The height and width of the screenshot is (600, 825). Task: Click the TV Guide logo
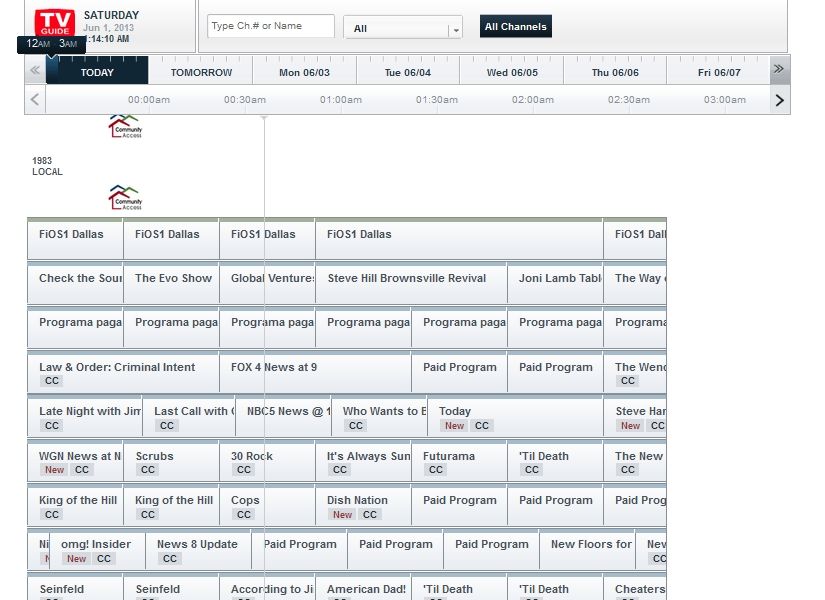(x=55, y=22)
